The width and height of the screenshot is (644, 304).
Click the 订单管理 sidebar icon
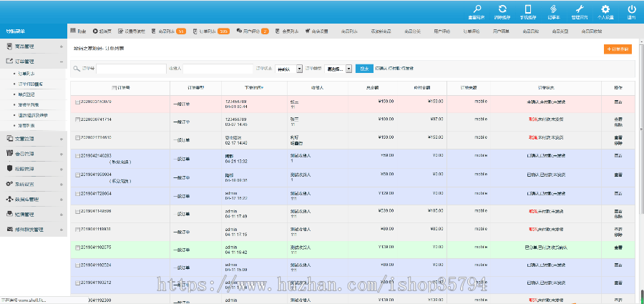[x=9, y=62]
